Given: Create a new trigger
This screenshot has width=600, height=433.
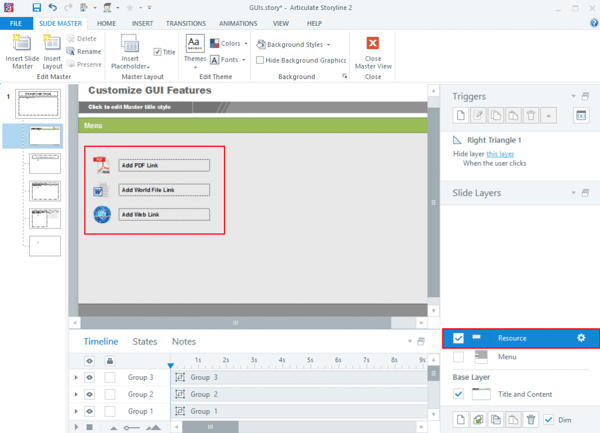Looking at the screenshot, I should click(461, 115).
